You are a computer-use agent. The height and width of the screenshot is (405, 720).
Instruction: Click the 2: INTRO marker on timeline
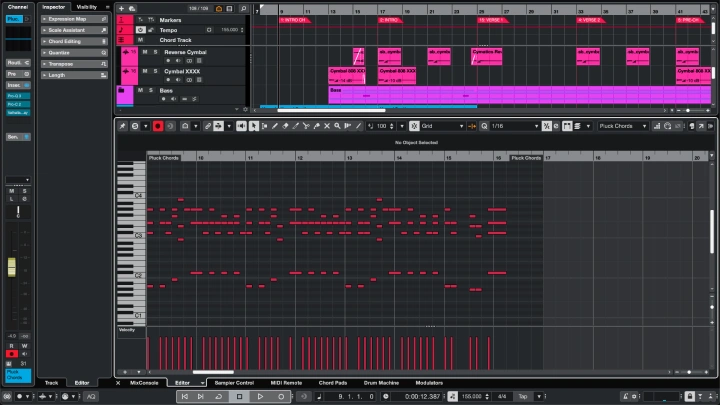(390, 20)
